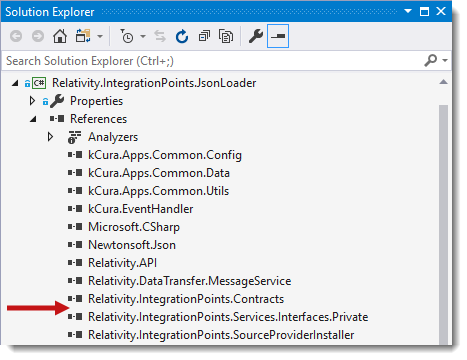Expand the Analyzers node
Image resolution: width=467 pixels, height=360 pixels.
pos(50,137)
